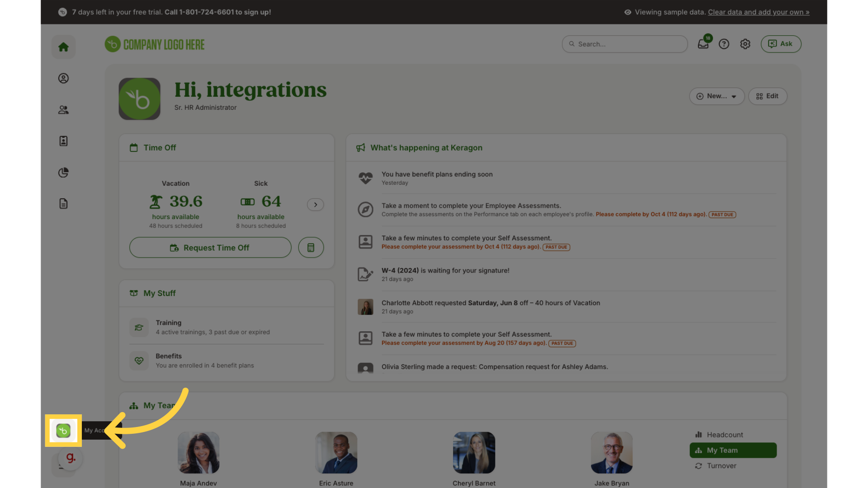
Task: Open My Info via the person icon
Action: coord(63,78)
